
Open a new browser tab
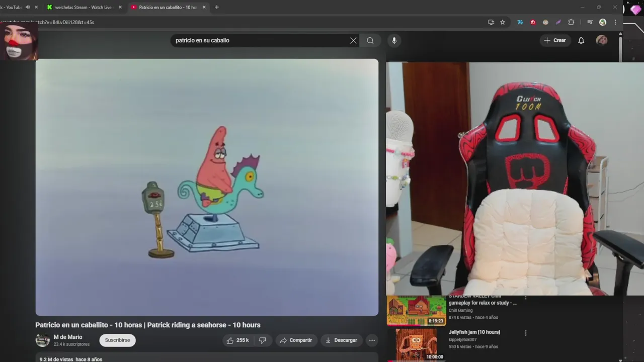(217, 7)
